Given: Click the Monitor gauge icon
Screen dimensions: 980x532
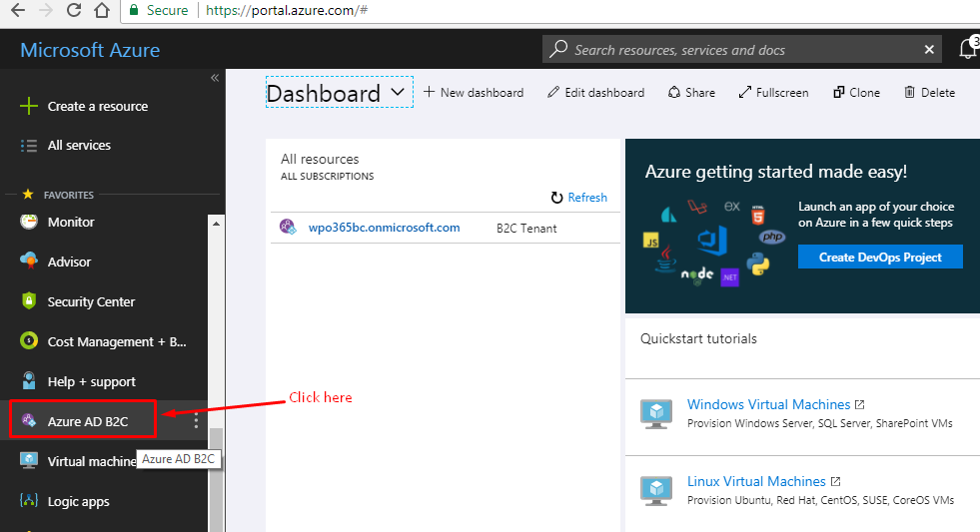Looking at the screenshot, I should pos(29,222).
